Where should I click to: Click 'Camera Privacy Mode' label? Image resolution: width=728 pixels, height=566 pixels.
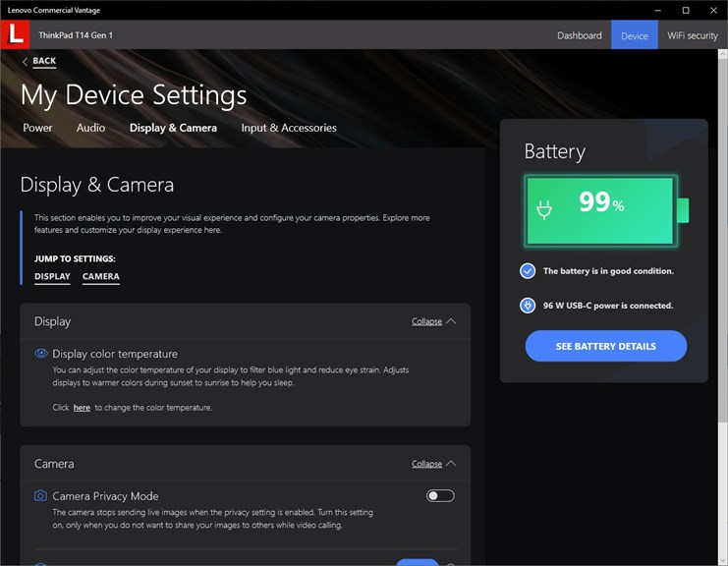pyautogui.click(x=105, y=496)
